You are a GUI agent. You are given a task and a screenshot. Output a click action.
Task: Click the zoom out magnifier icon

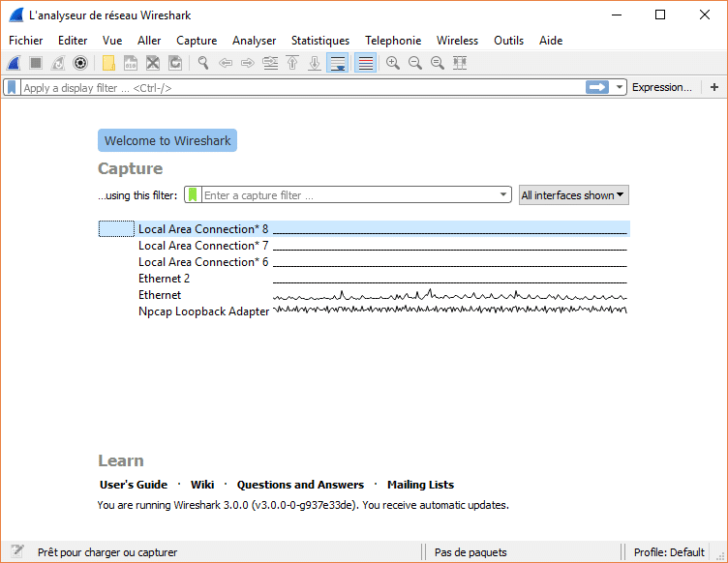click(415, 63)
